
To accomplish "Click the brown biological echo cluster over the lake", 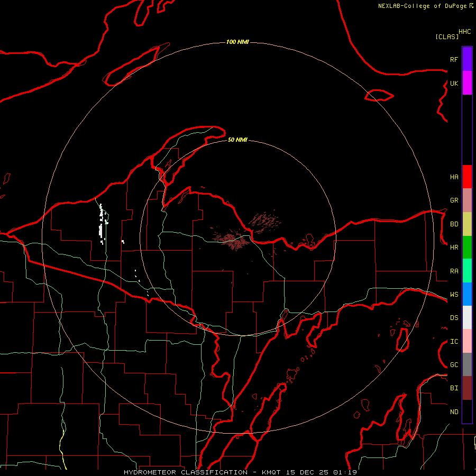I will tap(265, 221).
